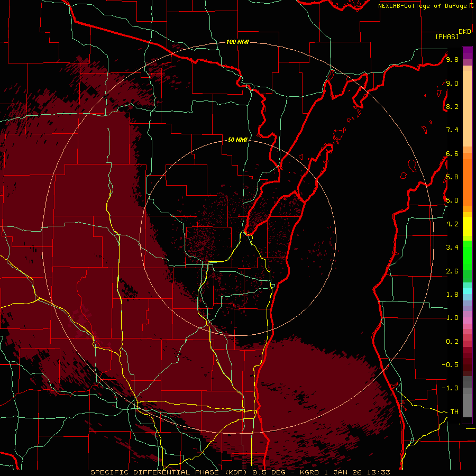
Task: Click the 5.8 legend value
Action: [452, 177]
